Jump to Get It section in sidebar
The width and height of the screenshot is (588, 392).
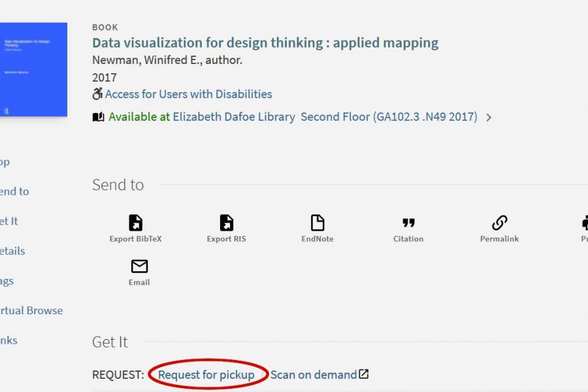click(x=9, y=221)
